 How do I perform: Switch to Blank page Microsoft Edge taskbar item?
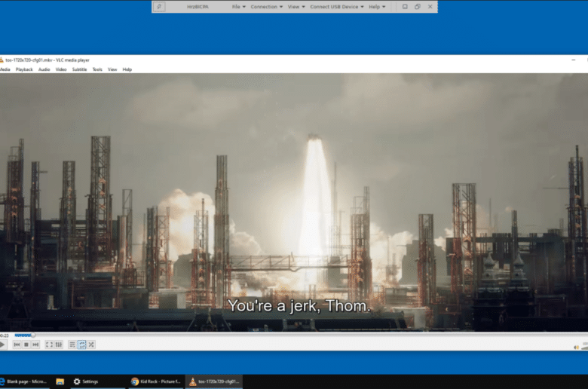point(24,381)
